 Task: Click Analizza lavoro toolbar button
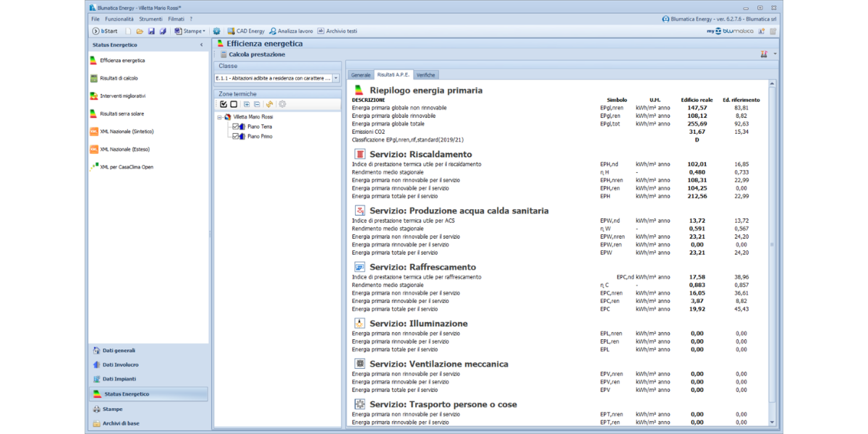pyautogui.click(x=291, y=31)
